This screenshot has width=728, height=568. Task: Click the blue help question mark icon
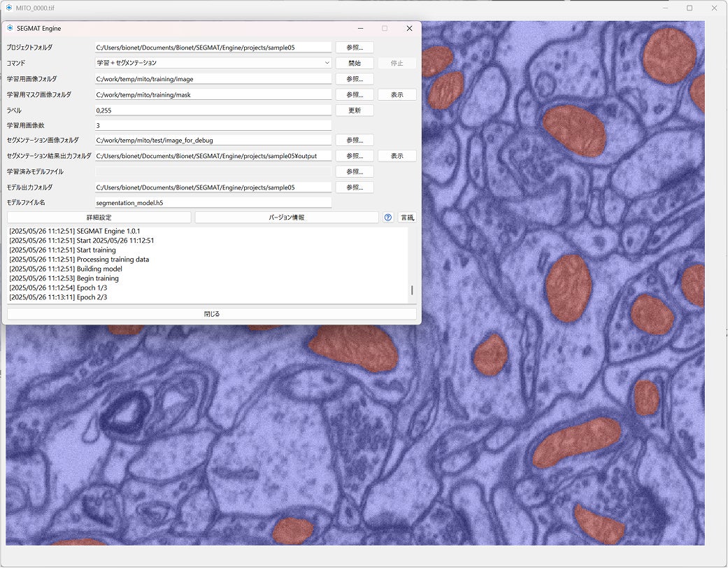point(388,218)
